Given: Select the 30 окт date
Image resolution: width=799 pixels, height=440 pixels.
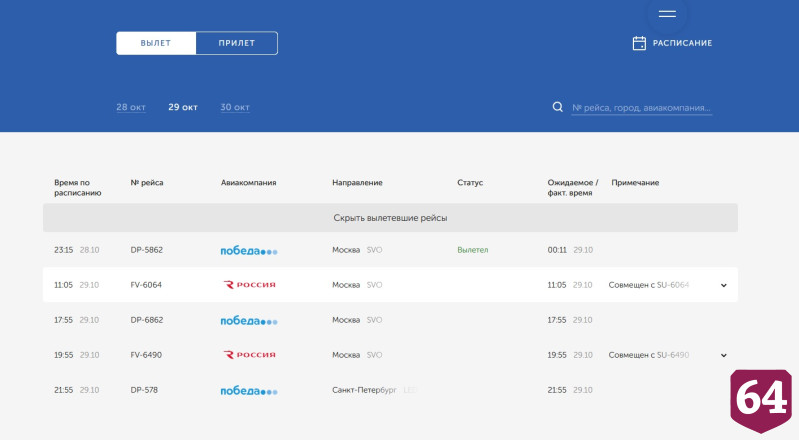Looking at the screenshot, I should click(235, 107).
